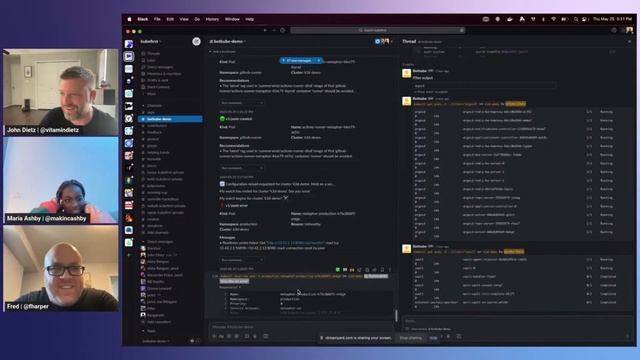This screenshot has width=640, height=360.
Task: Click the Docker whale menu bar icon
Action: click(x=509, y=19)
